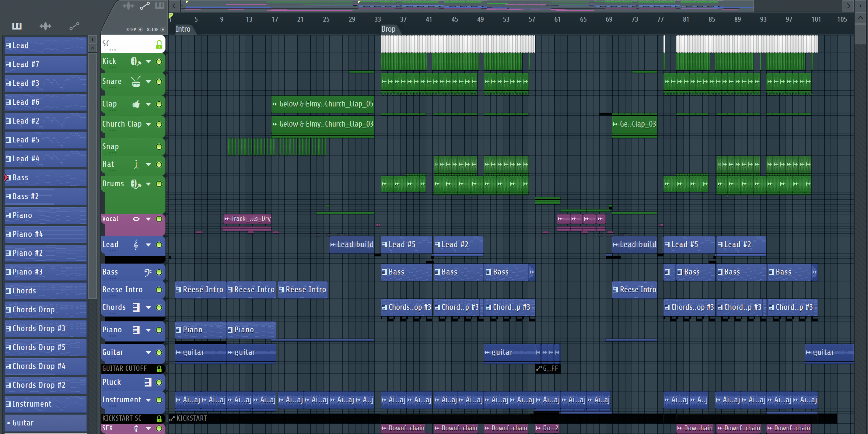Select the Lead #7 pattern in picker
This screenshot has width=868, height=434.
coord(45,64)
